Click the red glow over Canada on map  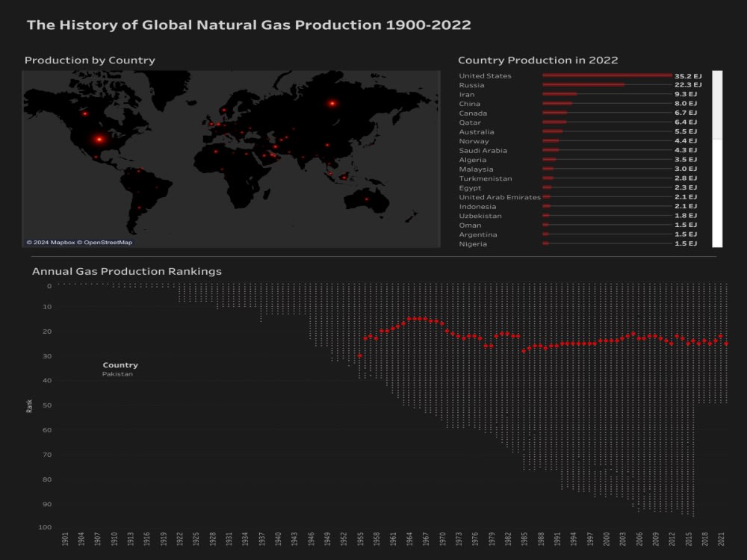(x=85, y=113)
